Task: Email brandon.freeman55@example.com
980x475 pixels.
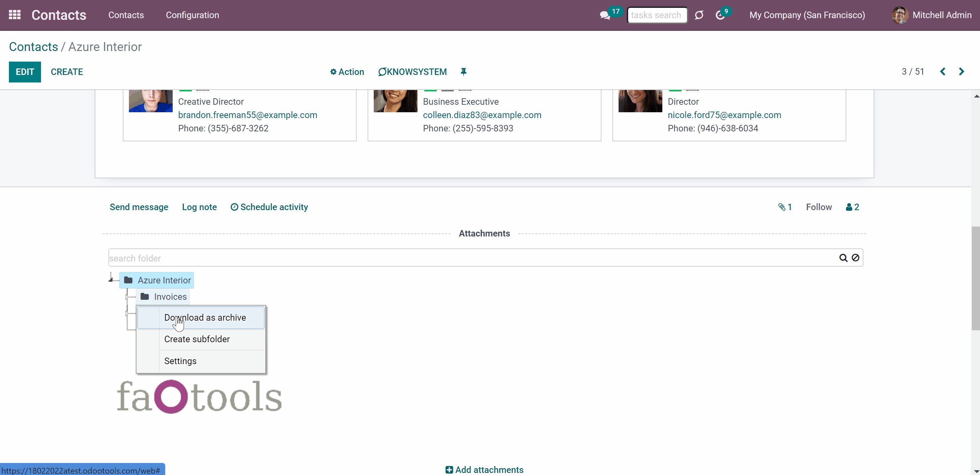Action: tap(248, 115)
